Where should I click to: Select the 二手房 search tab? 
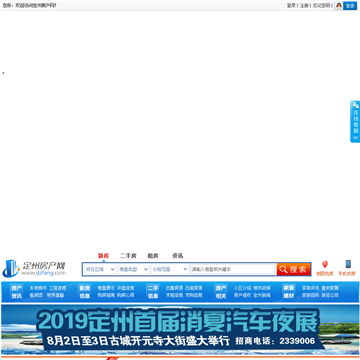(x=128, y=256)
